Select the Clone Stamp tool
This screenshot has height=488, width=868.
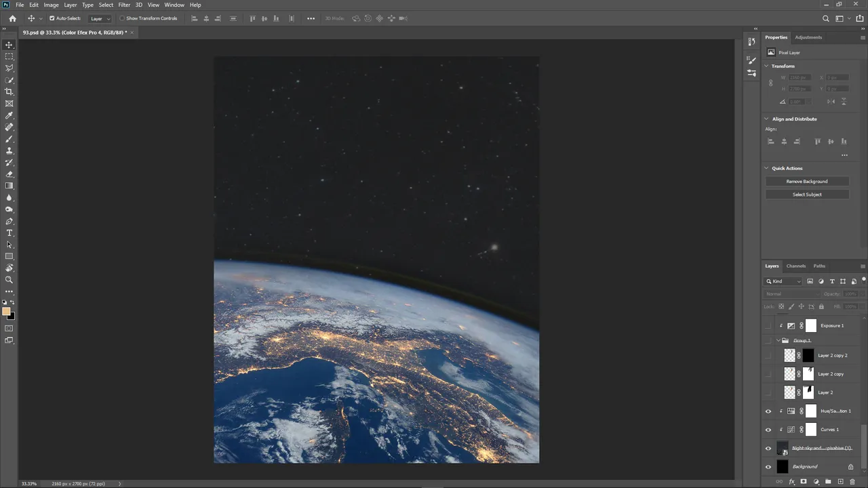(x=9, y=150)
